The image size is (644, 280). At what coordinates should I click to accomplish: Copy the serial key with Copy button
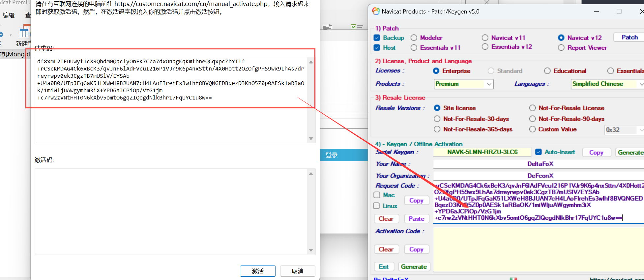coord(596,153)
